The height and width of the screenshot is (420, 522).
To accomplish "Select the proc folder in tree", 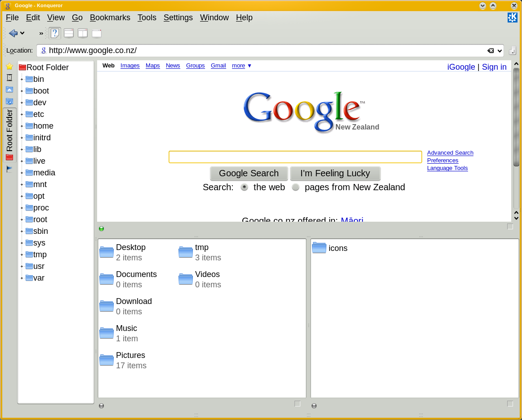I will pyautogui.click(x=37, y=208).
